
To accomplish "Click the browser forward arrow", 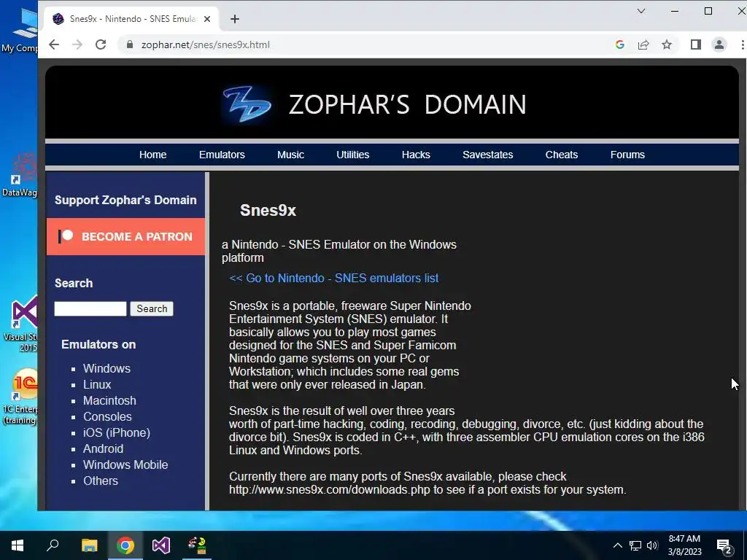I will tap(77, 44).
